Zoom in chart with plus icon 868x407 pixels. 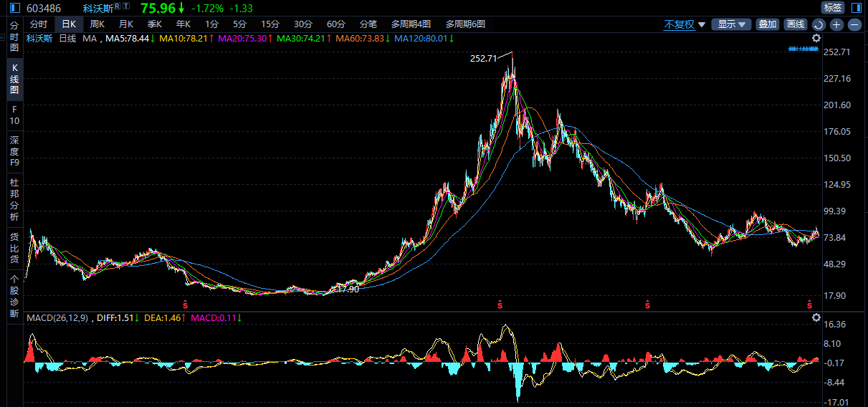pyautogui.click(x=836, y=24)
